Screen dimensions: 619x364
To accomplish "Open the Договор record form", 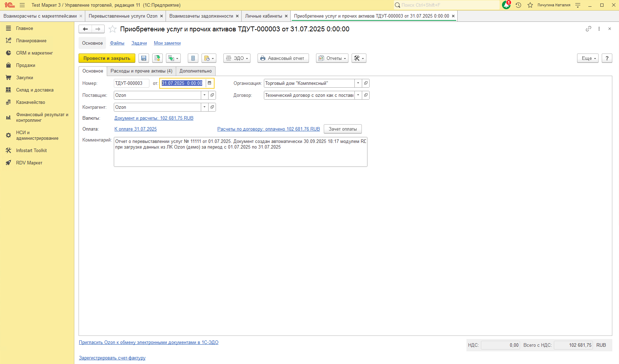I will [x=366, y=95].
